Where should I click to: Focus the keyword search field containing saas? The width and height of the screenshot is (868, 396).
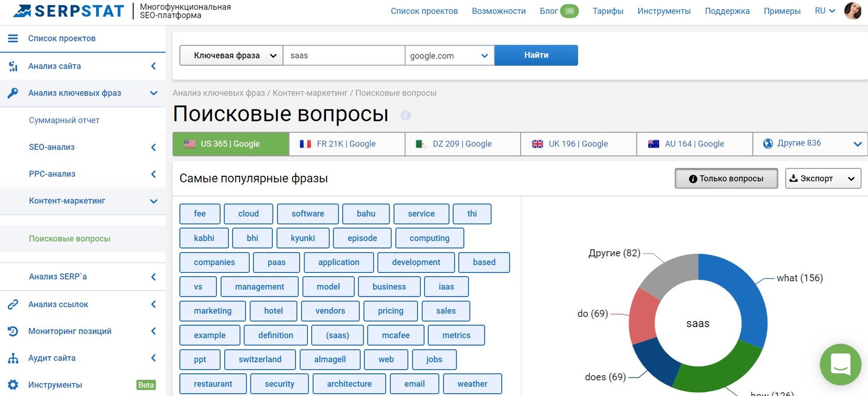[x=344, y=55]
